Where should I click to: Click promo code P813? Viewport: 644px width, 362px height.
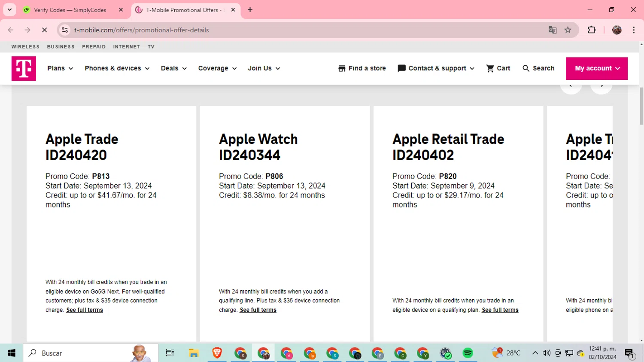coord(101,176)
